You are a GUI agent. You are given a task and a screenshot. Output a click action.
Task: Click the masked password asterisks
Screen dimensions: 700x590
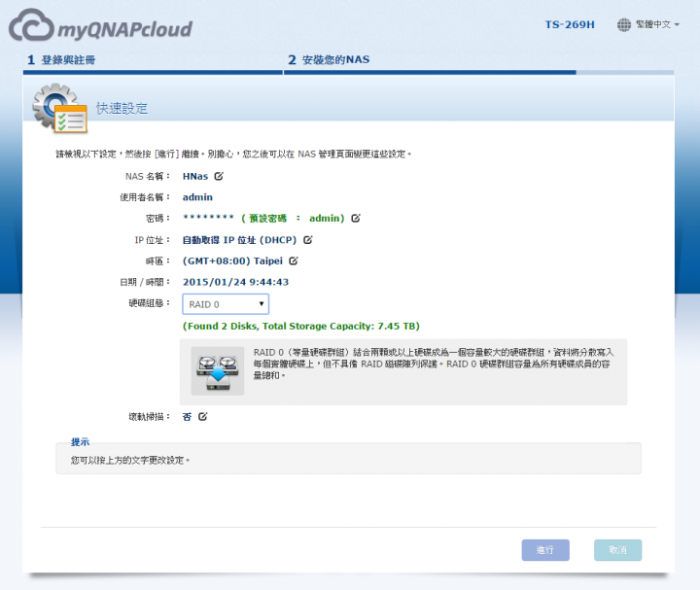[208, 218]
